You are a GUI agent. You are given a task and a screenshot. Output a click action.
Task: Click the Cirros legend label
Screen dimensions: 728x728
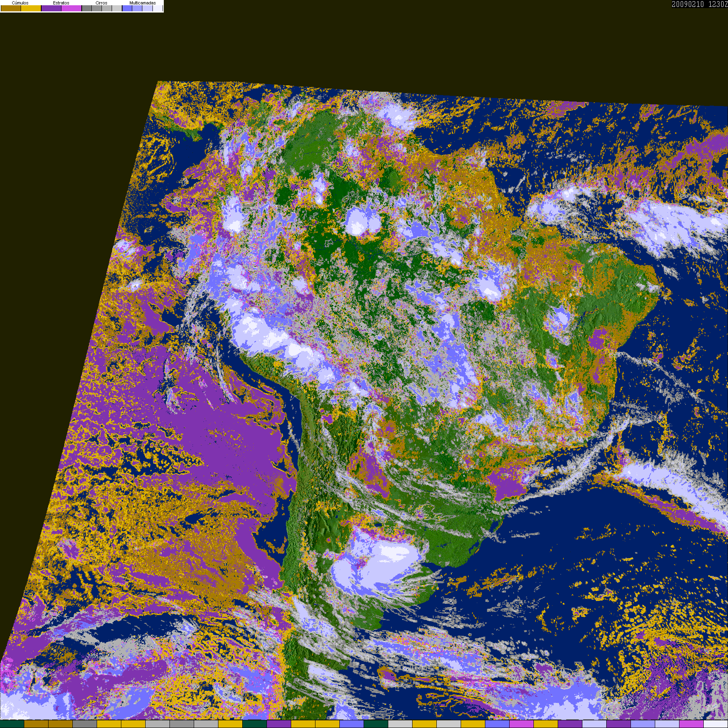102,3
